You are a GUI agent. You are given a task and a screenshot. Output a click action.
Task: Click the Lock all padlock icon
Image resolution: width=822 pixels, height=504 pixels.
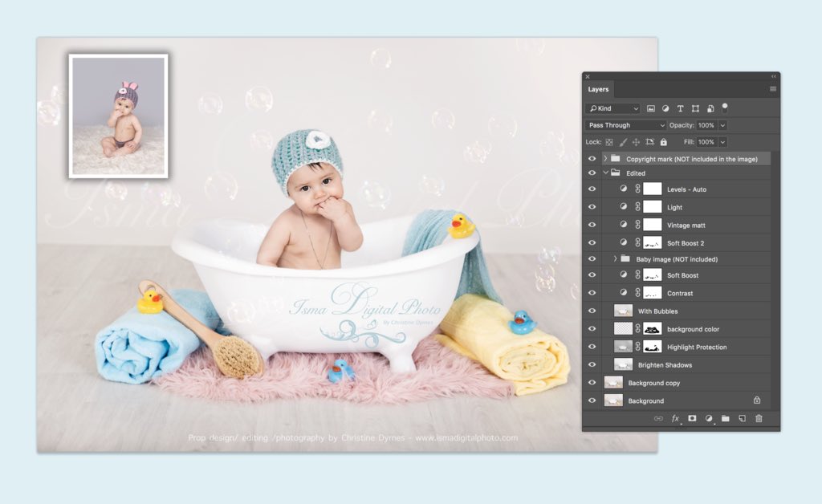(x=664, y=142)
